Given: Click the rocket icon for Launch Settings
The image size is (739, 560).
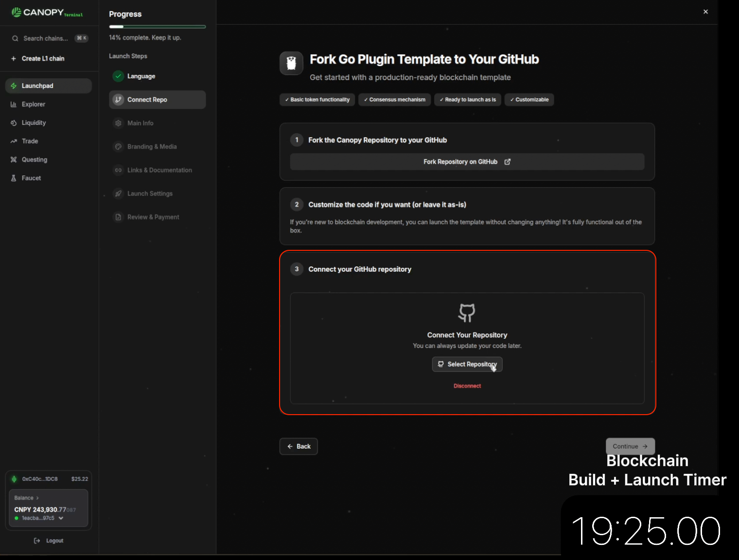Looking at the screenshot, I should pyautogui.click(x=118, y=193).
